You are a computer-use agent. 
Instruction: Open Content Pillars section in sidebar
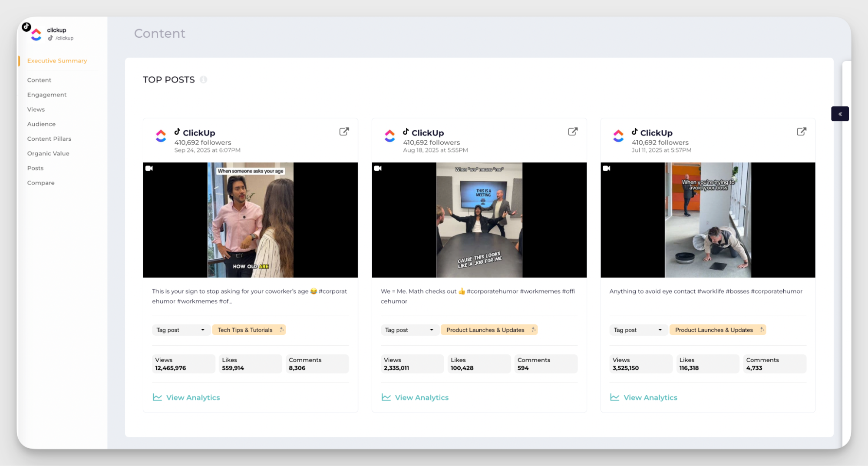[x=49, y=139]
